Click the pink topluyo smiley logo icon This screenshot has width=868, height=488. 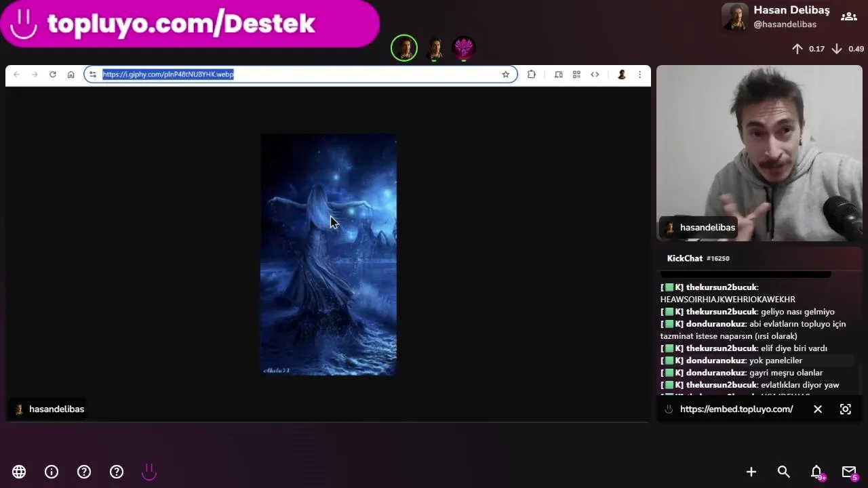149,472
